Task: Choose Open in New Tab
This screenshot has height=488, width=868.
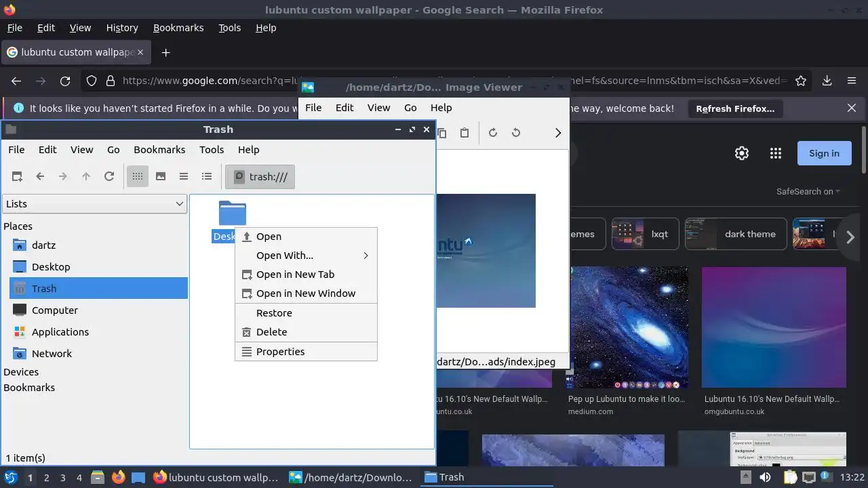Action: [x=306, y=274]
